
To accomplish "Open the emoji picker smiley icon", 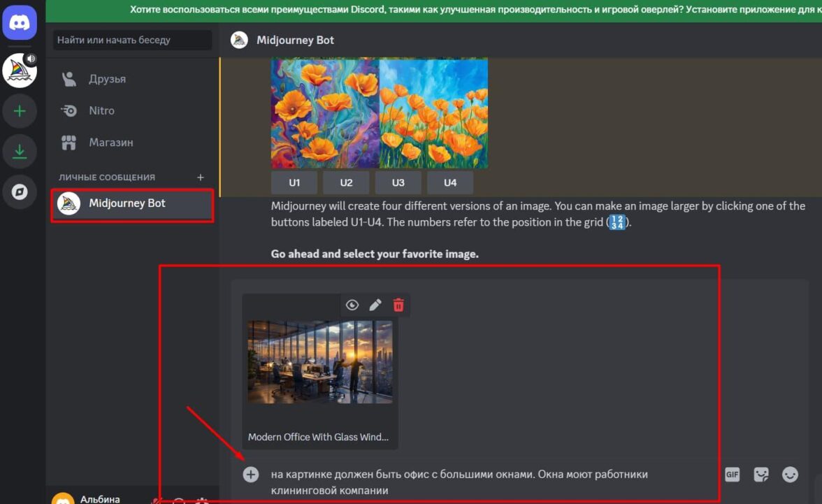I will 790,475.
